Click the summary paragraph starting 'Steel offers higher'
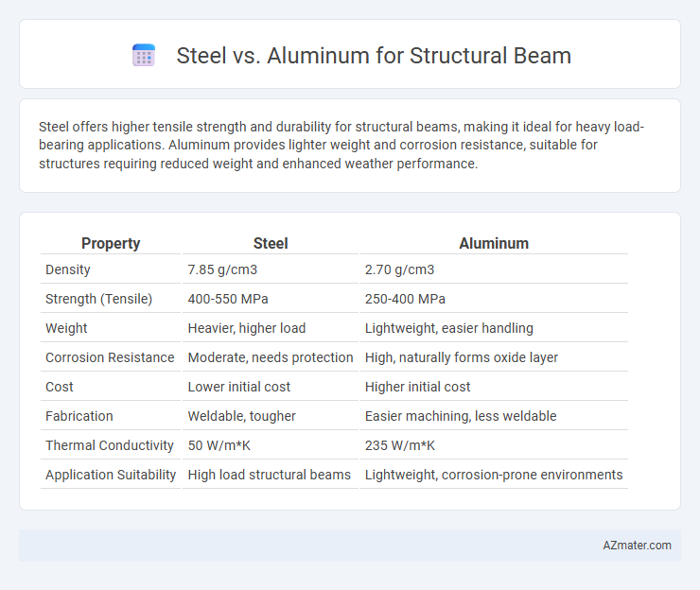Image resolution: width=700 pixels, height=590 pixels. 341,145
